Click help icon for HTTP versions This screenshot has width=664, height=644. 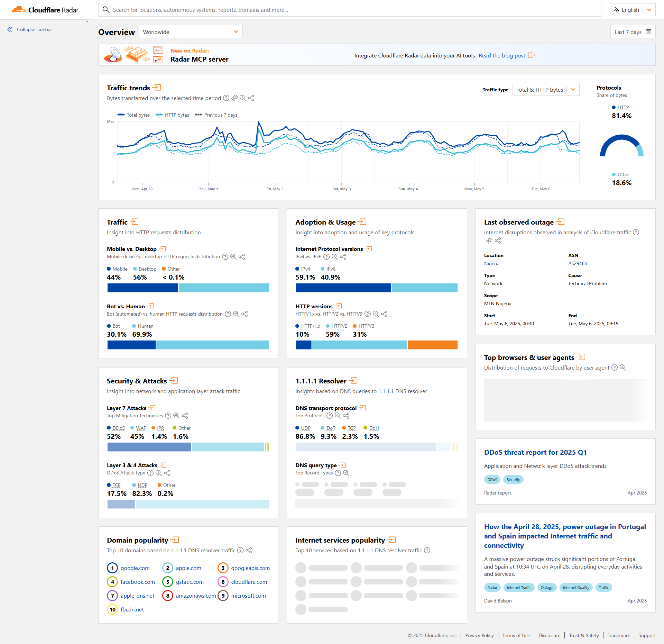tap(368, 314)
